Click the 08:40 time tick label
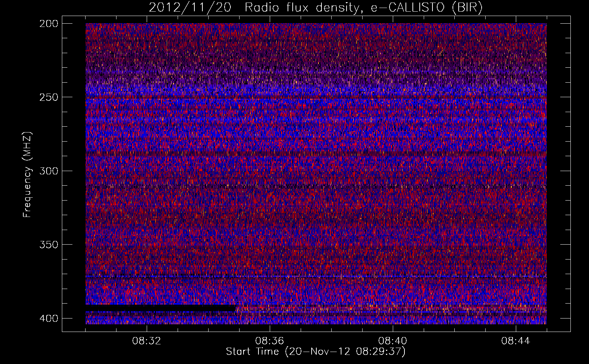Viewport: 589px width, 364px height. [392, 341]
